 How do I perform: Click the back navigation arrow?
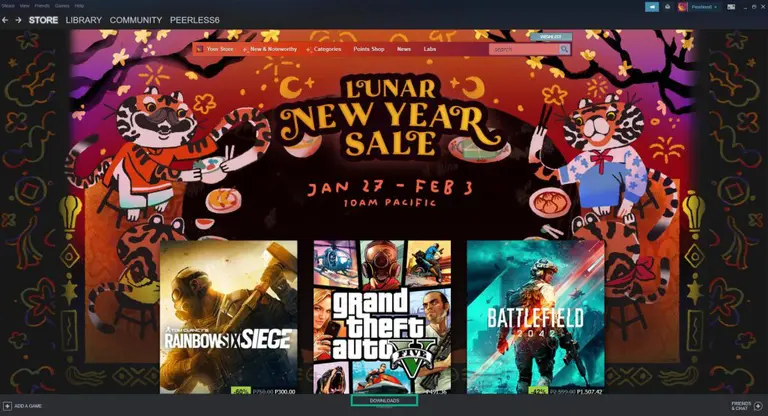pyautogui.click(x=5, y=20)
